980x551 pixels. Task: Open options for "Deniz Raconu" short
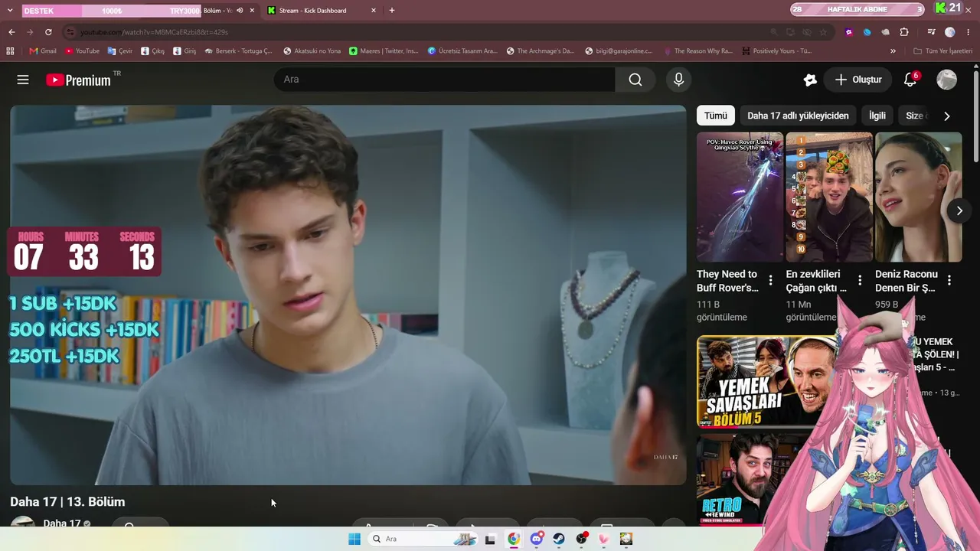point(949,280)
